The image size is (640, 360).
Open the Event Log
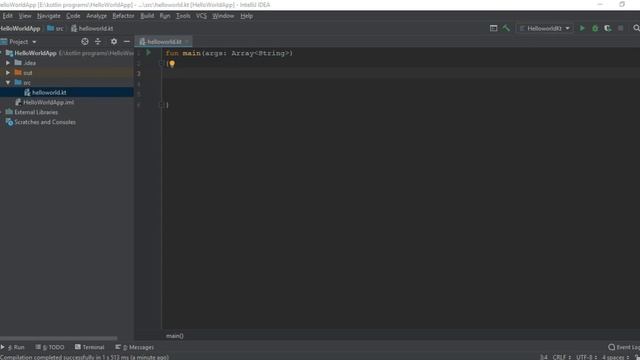click(x=624, y=347)
